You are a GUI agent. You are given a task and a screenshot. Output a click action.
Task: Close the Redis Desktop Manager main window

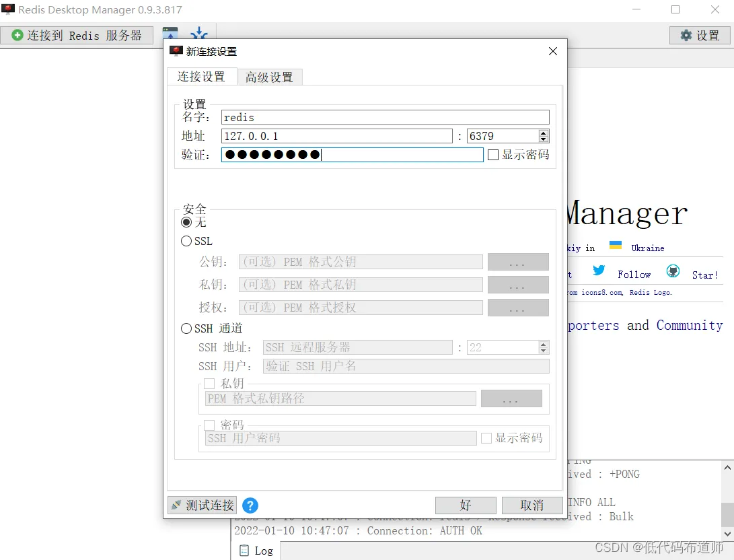click(x=714, y=9)
